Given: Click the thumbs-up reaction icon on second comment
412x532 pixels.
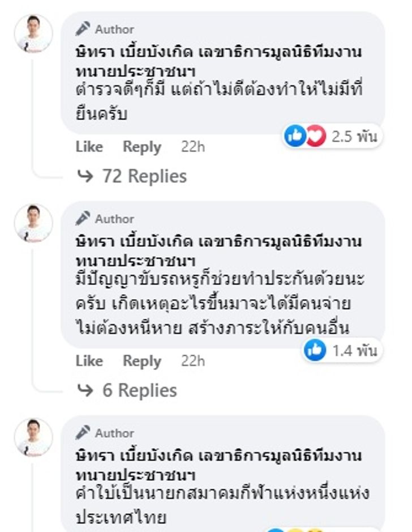Looking at the screenshot, I should [x=315, y=351].
